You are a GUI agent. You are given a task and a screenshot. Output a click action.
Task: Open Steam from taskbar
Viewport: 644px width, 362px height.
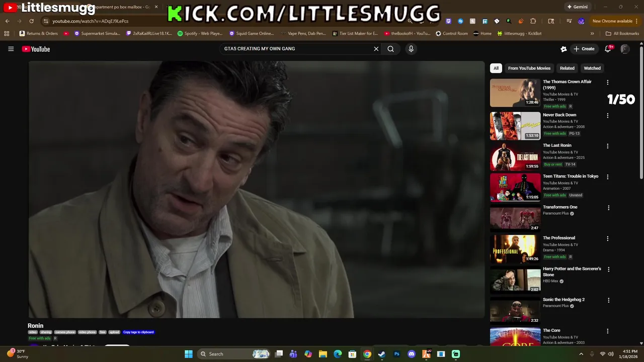(382, 354)
